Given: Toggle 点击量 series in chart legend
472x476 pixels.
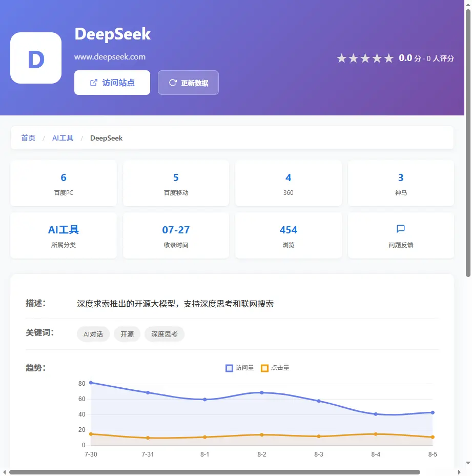Looking at the screenshot, I should 275,368.
